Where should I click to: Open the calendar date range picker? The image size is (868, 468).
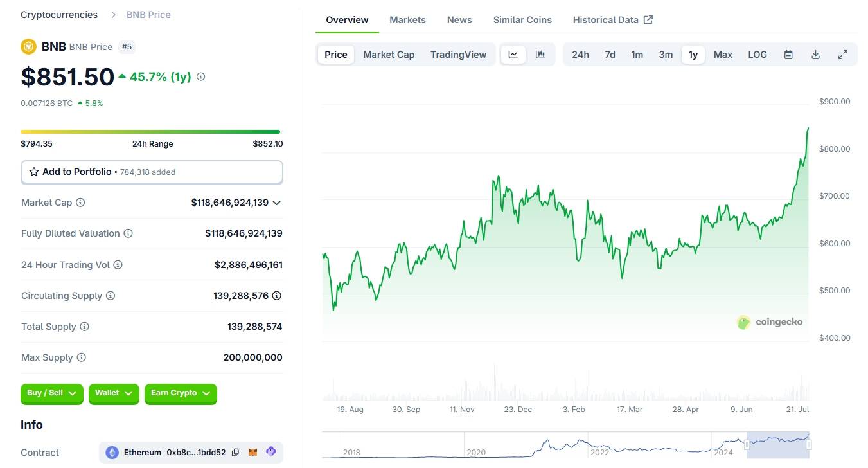(788, 55)
